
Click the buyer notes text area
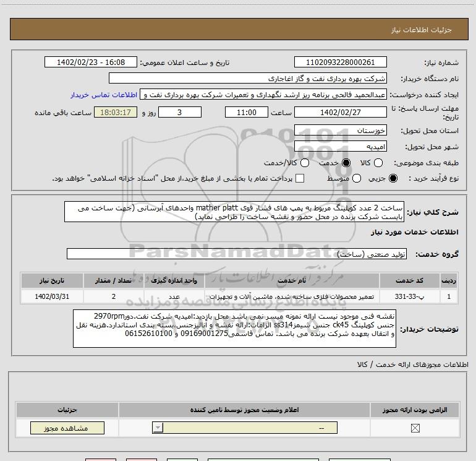[234, 329]
